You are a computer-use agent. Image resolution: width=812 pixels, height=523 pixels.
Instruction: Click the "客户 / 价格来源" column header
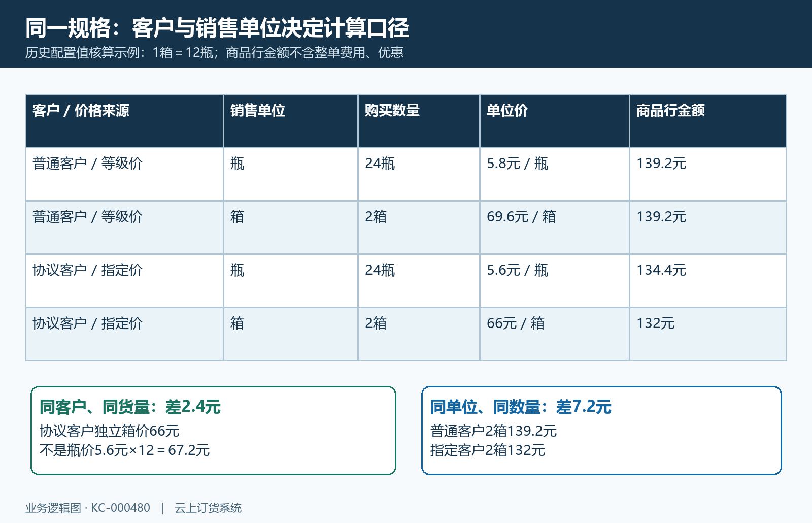point(81,110)
